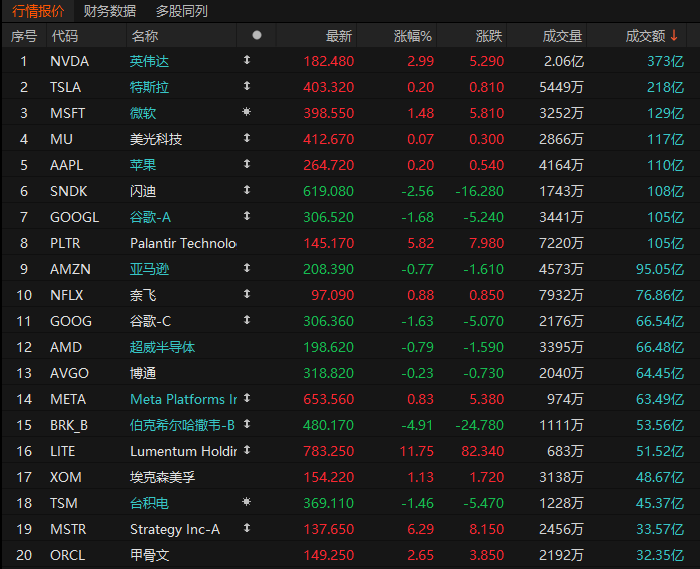Click the 373亿 turnover value
Screen dimensions: 700x569
(666, 61)
